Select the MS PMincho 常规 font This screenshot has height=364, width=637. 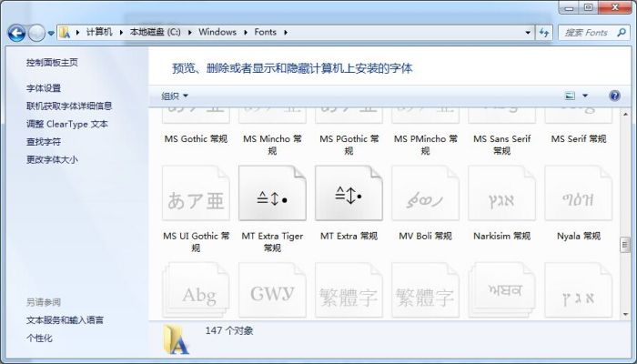tap(425, 145)
